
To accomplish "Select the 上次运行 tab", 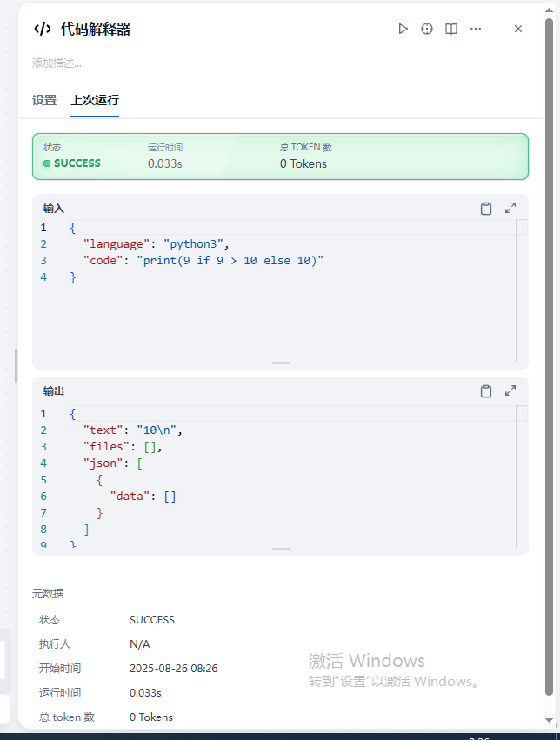I will tap(95, 100).
